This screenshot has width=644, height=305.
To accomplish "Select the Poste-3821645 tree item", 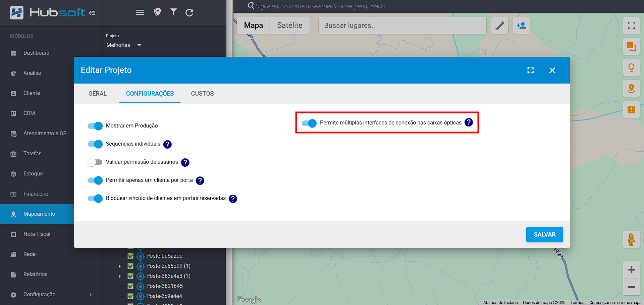I will pyautogui.click(x=164, y=286).
